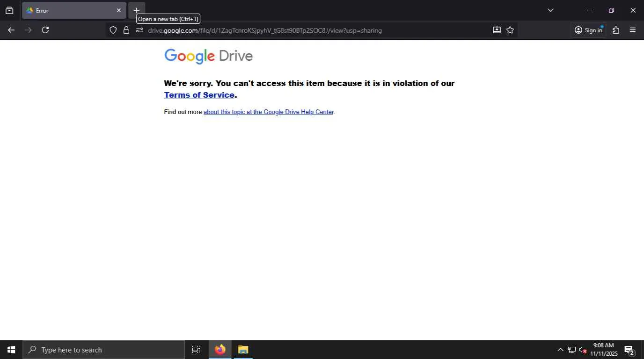Open the notification center icon
644x359 pixels.
(x=629, y=350)
